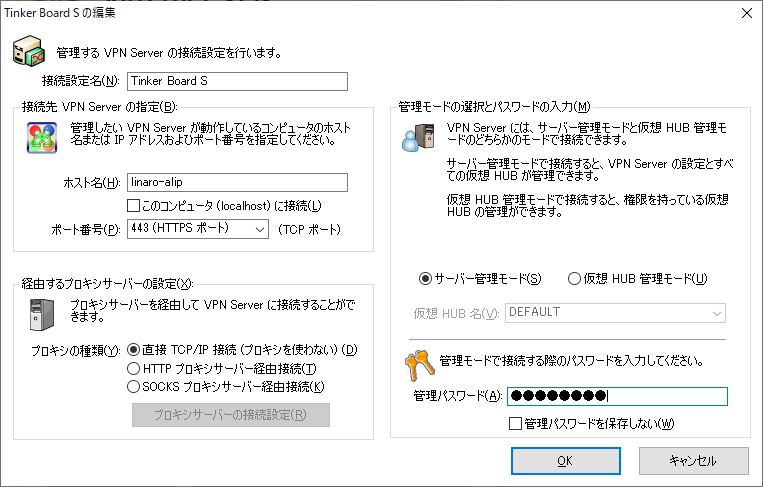Click the プロキシの種類(Y) label

click(76, 350)
